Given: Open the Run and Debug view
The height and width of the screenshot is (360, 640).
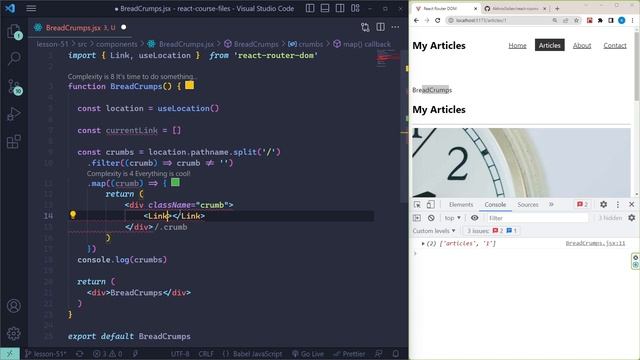Looking at the screenshot, I should 14,114.
